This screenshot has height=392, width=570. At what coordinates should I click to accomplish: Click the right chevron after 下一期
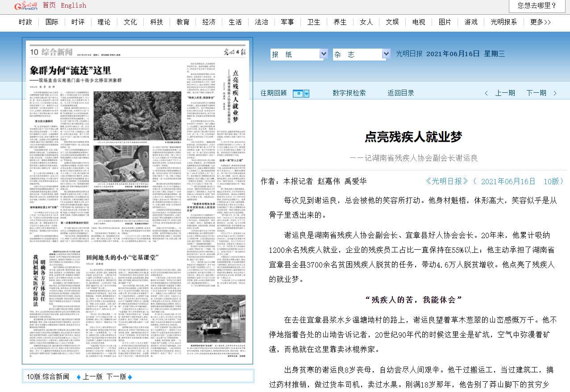(x=555, y=93)
